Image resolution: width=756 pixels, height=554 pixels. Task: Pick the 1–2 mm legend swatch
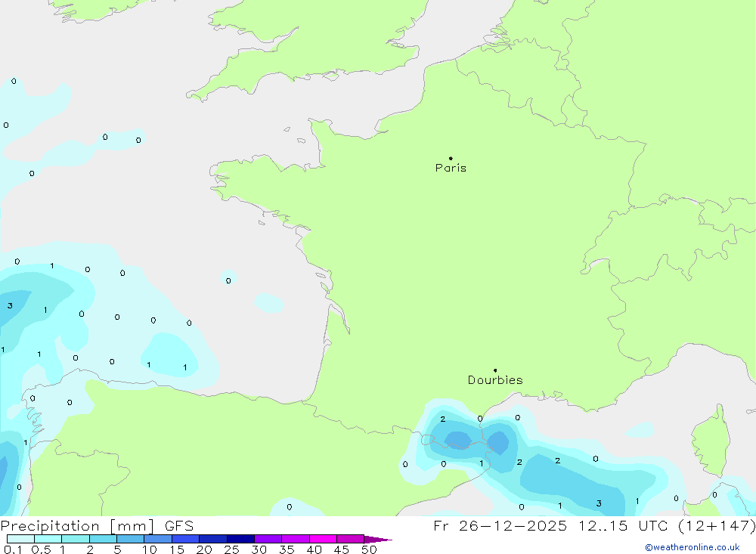[76, 539]
